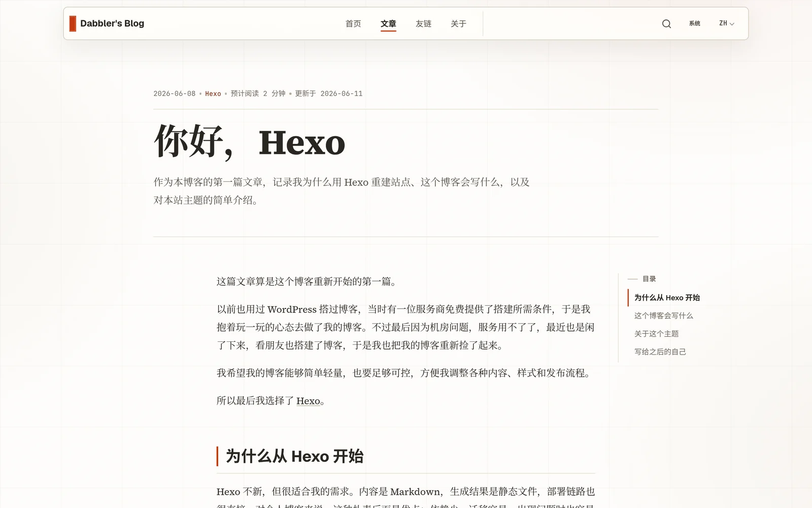This screenshot has width=812, height=508.
Task: Jump to 写给之后的自己 in contents
Action: 660,352
